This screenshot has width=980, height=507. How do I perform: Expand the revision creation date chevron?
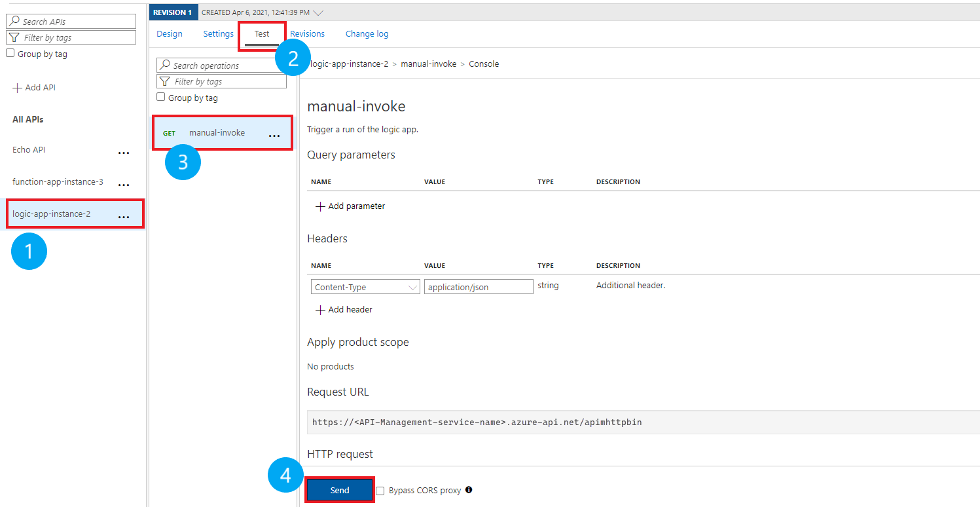[318, 11]
